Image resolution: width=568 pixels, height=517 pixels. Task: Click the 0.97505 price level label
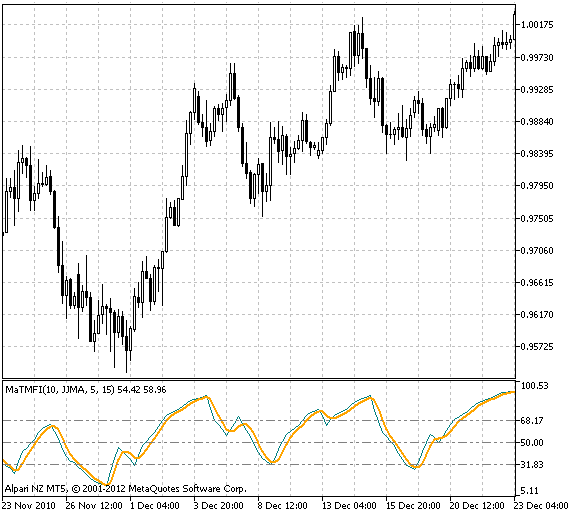point(537,218)
